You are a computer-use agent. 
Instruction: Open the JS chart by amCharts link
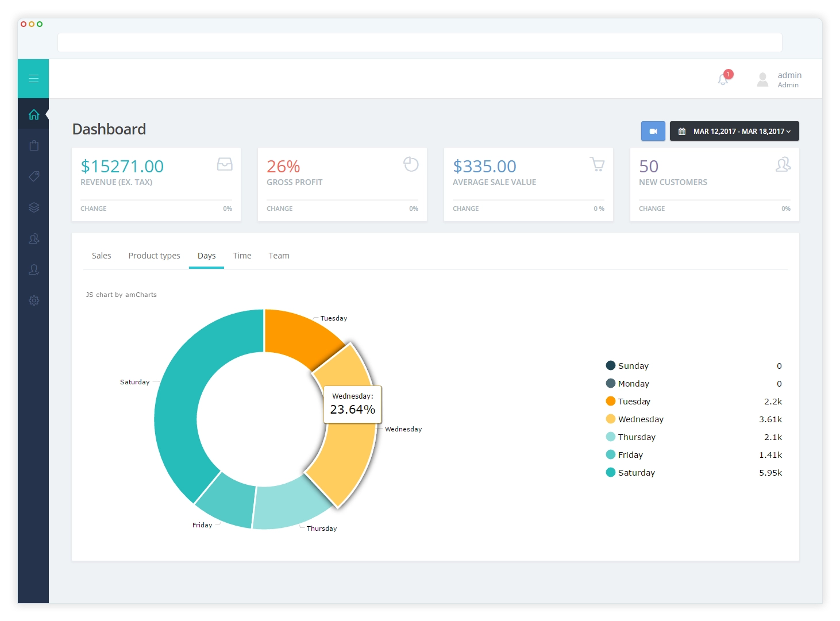click(x=121, y=294)
